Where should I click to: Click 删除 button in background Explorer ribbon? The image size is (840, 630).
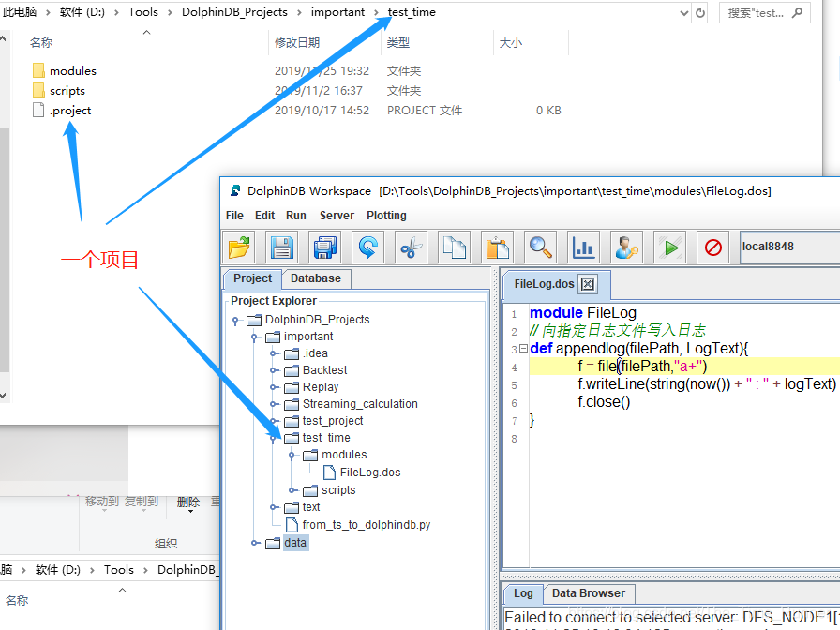pos(188,503)
